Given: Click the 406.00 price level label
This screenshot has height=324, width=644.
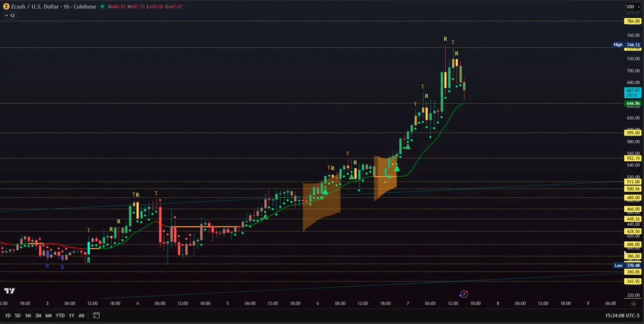Looking at the screenshot, I should tap(633, 244).
